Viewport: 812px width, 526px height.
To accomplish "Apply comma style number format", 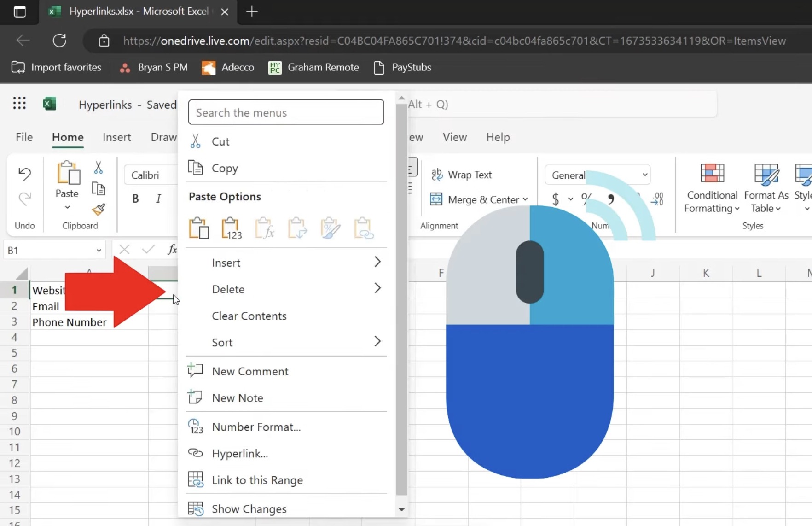I will click(x=611, y=199).
